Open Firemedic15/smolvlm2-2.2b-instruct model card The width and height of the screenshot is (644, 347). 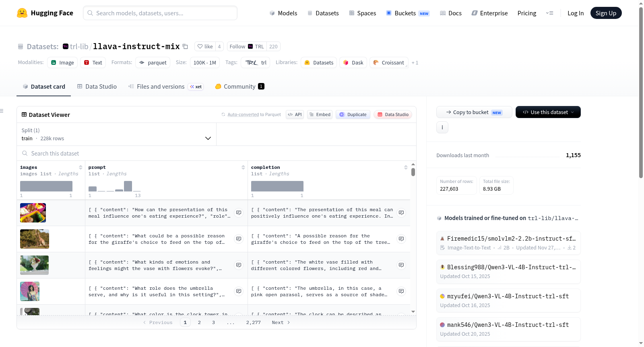[508, 243]
